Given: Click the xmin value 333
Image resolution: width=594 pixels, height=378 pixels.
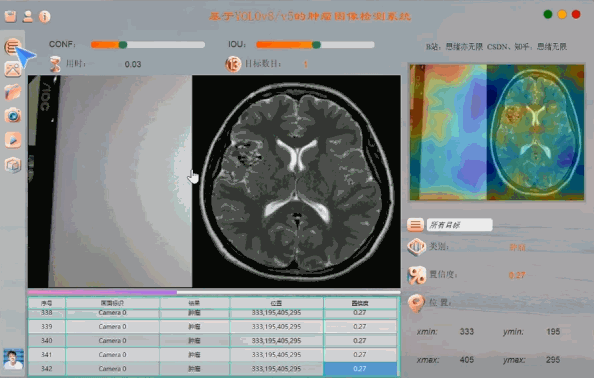Looking at the screenshot, I should pos(467,331).
